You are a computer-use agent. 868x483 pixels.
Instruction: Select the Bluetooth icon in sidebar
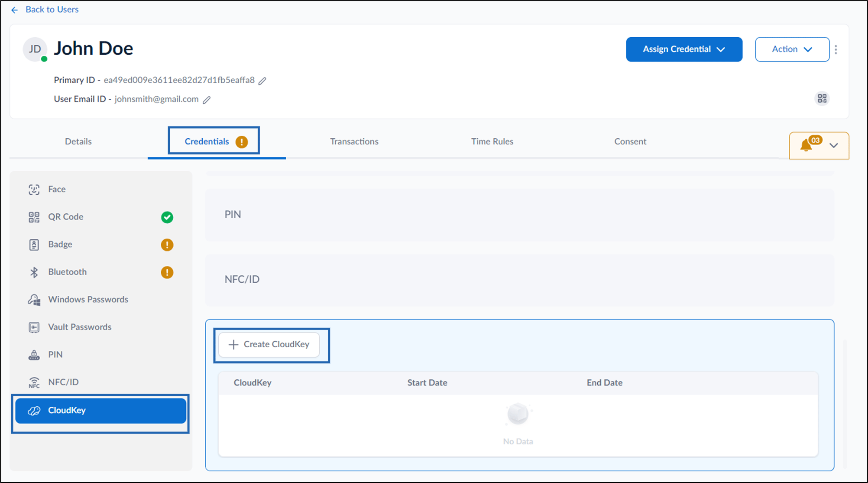[34, 272]
